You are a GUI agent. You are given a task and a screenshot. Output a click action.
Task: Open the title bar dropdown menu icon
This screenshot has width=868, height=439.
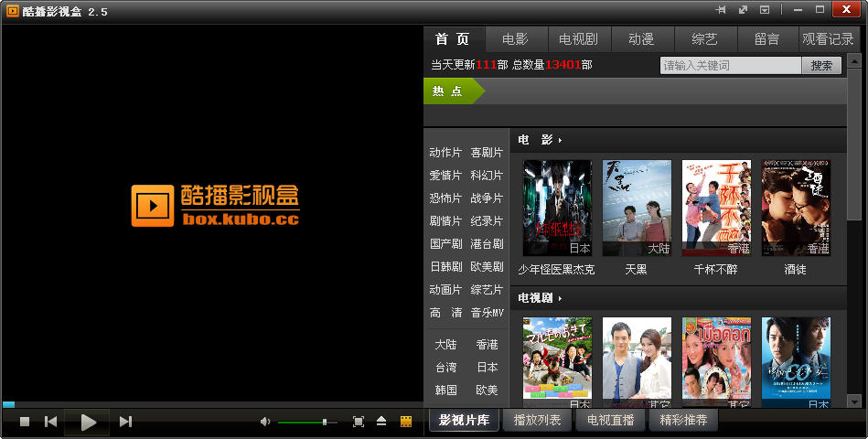[x=765, y=10]
